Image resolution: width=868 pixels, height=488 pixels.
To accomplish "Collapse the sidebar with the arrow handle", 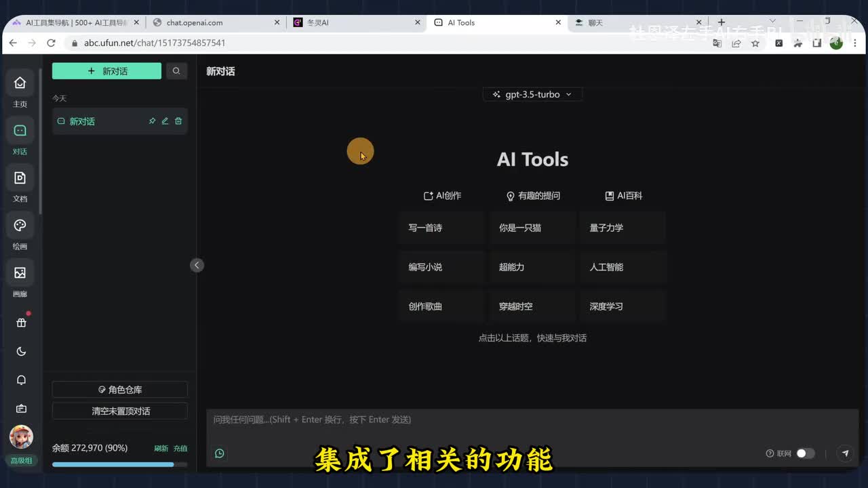I will (x=197, y=265).
